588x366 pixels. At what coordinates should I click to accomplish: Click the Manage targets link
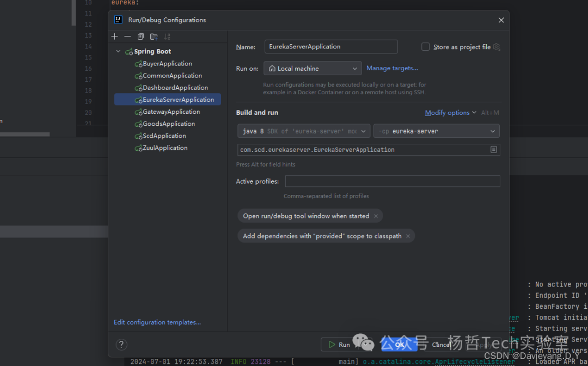coord(392,68)
